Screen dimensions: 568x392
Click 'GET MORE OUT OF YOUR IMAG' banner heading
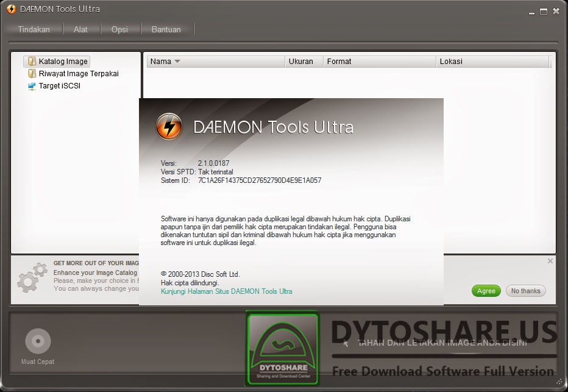[96, 263]
